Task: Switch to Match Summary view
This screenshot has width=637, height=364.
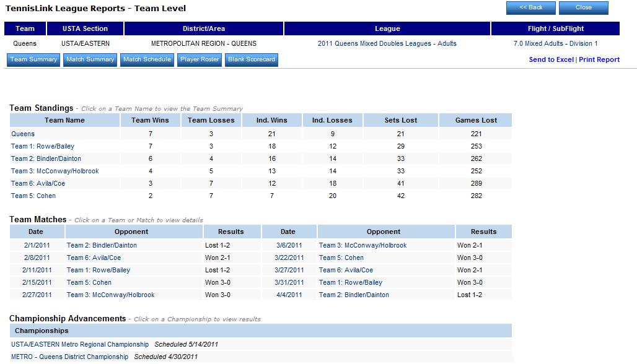Action: 90,59
